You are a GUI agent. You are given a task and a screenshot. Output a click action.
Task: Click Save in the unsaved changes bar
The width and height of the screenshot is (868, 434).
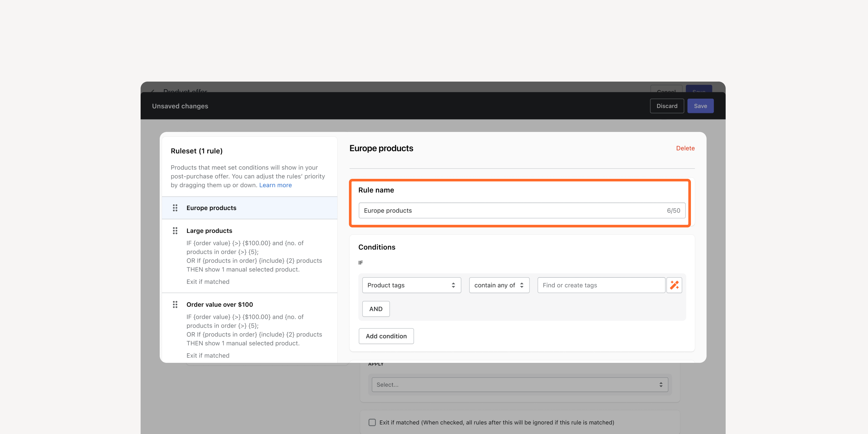(x=700, y=106)
